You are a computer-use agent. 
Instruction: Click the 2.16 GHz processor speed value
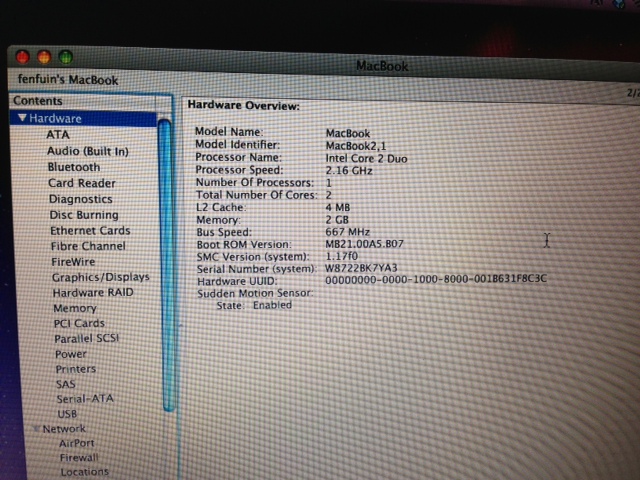pos(349,171)
